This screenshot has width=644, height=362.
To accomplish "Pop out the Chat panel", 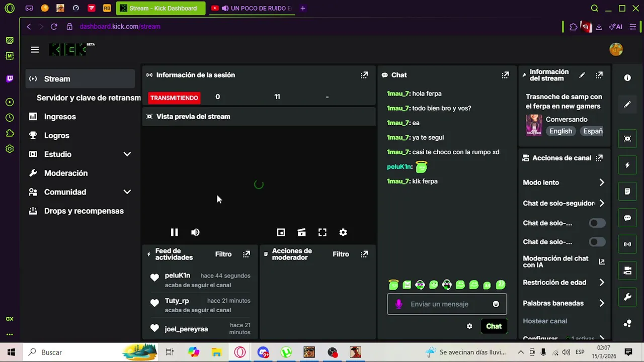I will tap(505, 75).
